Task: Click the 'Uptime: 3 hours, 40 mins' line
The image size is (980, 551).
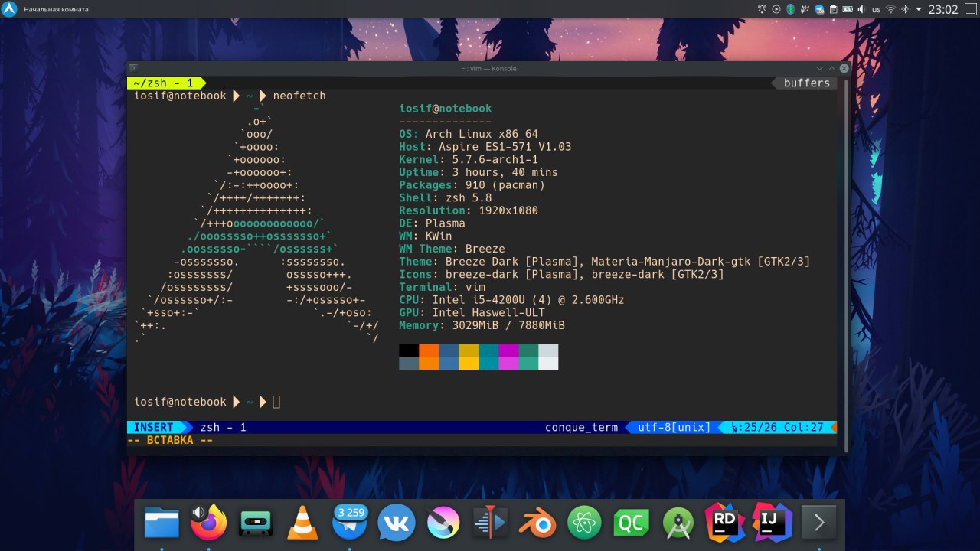Action: (x=479, y=172)
